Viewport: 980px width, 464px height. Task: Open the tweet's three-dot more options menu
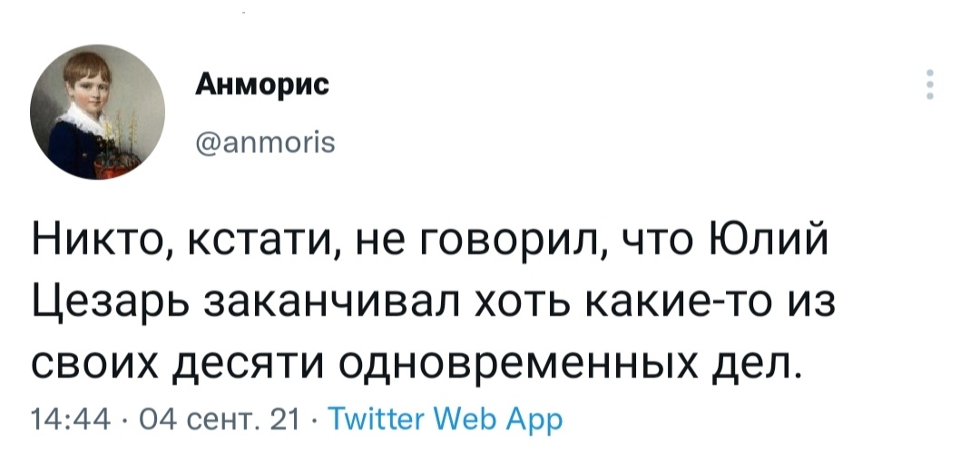coord(929,84)
